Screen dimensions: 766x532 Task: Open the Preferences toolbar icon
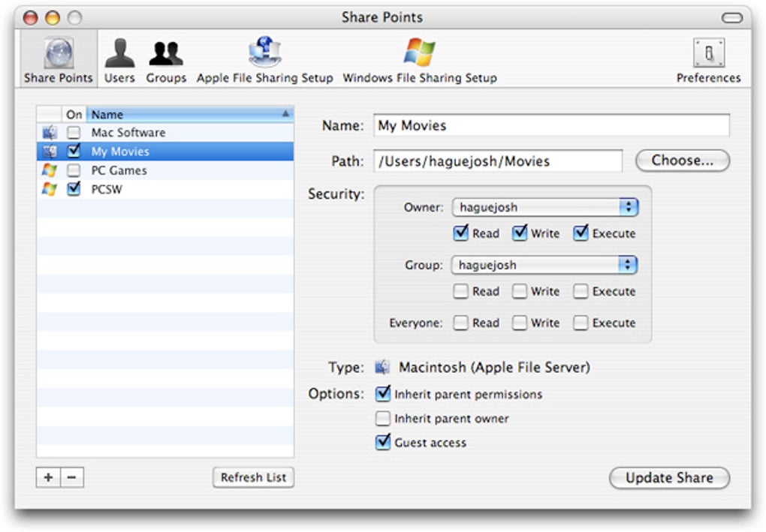(x=708, y=60)
